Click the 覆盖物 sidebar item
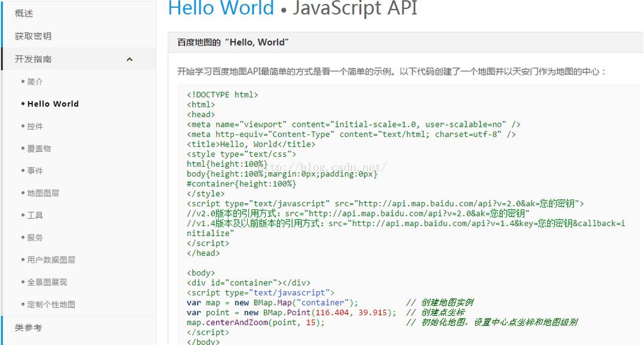Image resolution: width=644 pixels, height=345 pixels. tap(38, 148)
